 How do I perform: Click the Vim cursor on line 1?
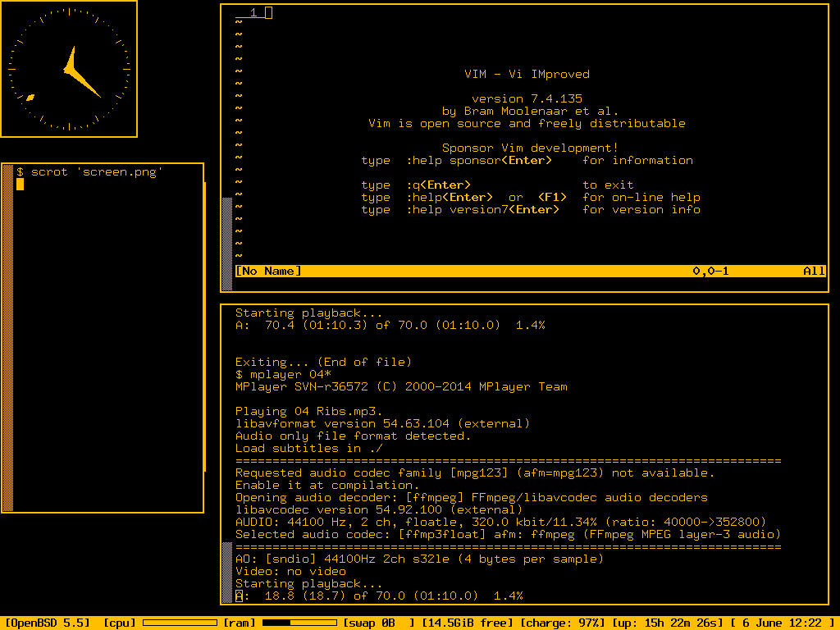tap(268, 12)
